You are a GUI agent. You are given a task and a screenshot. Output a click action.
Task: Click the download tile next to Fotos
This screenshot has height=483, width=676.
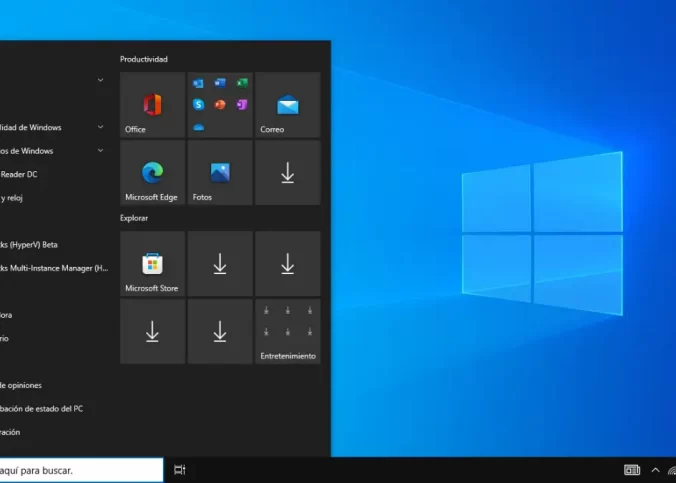(x=288, y=172)
